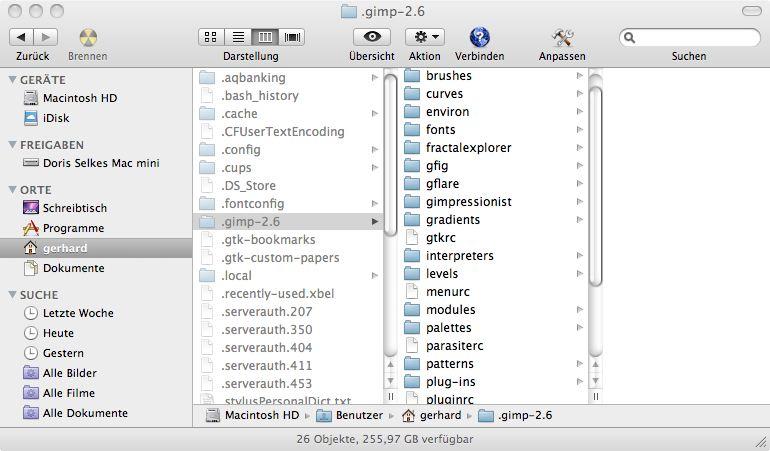Image resolution: width=770 pixels, height=451 pixels.
Task: Click scroll-up arrow of the second column
Action: pyautogui.click(x=595, y=365)
